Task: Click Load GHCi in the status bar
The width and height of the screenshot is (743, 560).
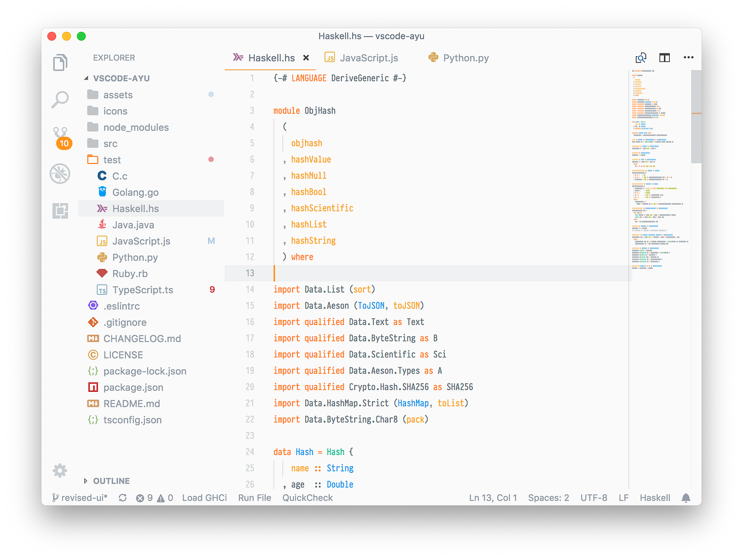Action: (204, 497)
